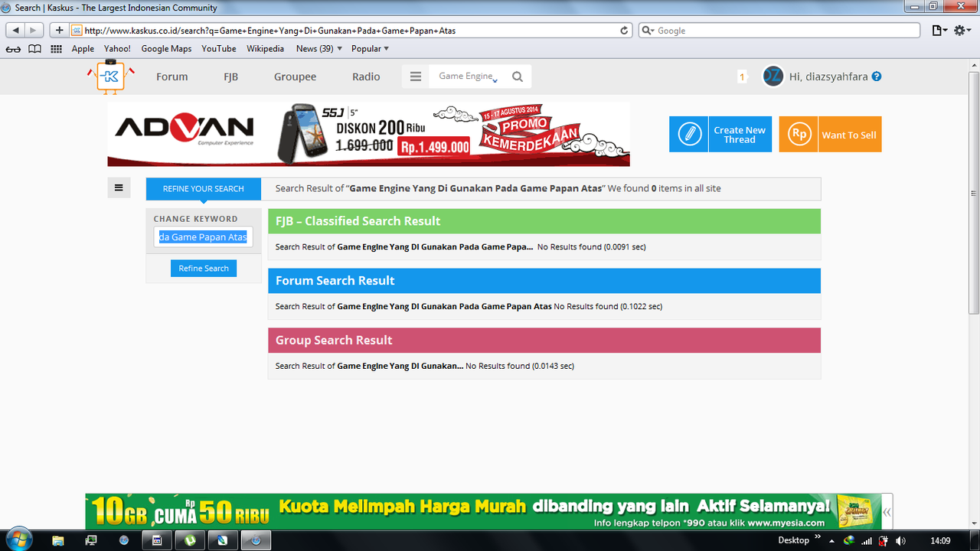Click the magnifier search icon in Kaskus header
The height and width of the screenshot is (551, 980).
click(x=518, y=77)
